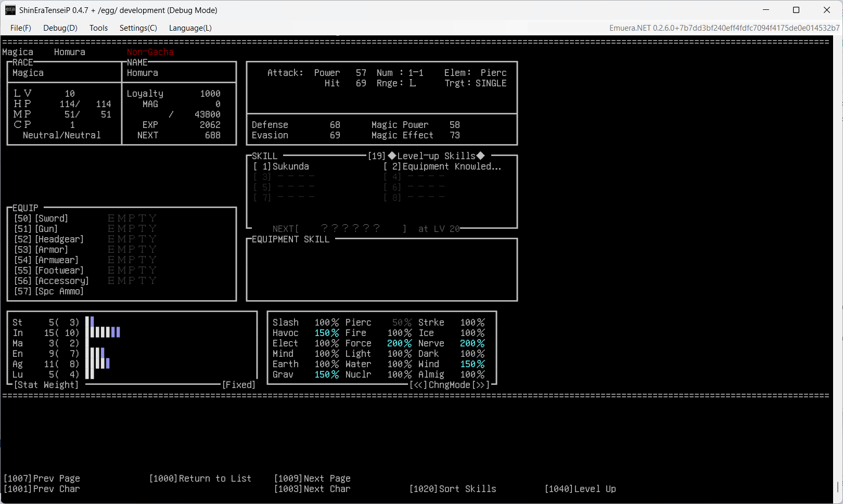Click the Havoc resistance 150% value

326,333
